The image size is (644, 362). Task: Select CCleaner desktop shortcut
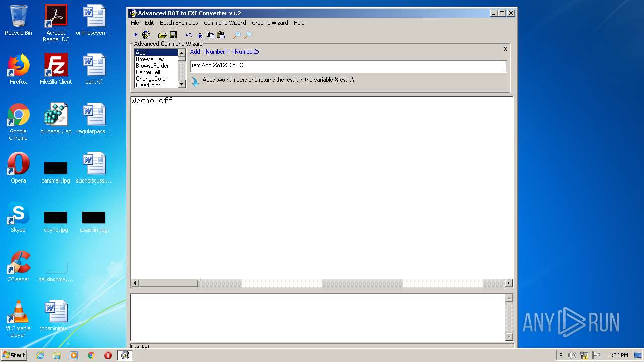tap(18, 266)
